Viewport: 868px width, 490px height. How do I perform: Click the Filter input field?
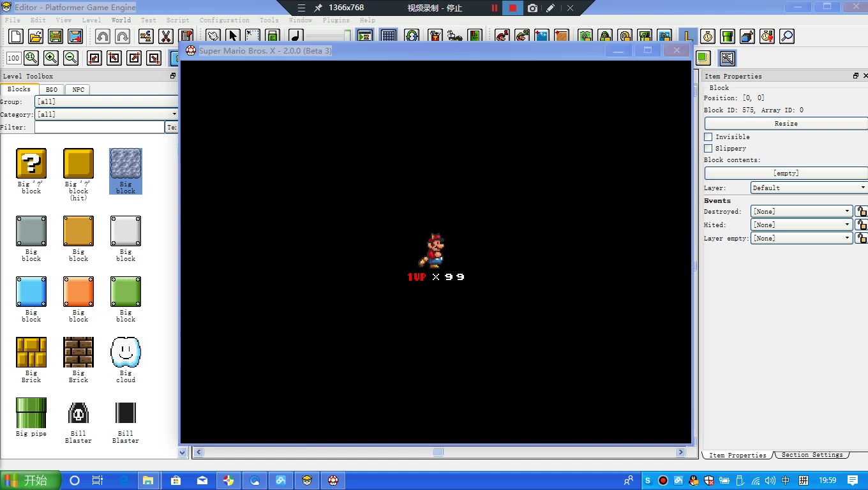click(x=100, y=127)
